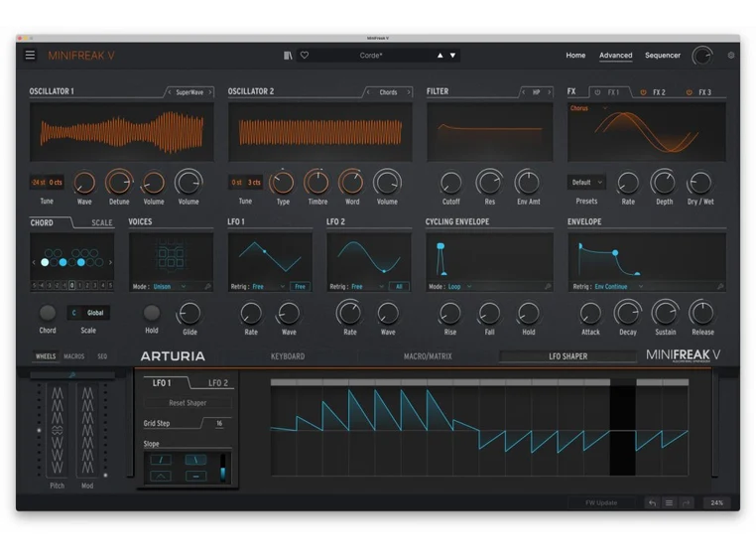The image size is (756, 558).
Task: Open the SCALE tab
Action: click(x=102, y=223)
